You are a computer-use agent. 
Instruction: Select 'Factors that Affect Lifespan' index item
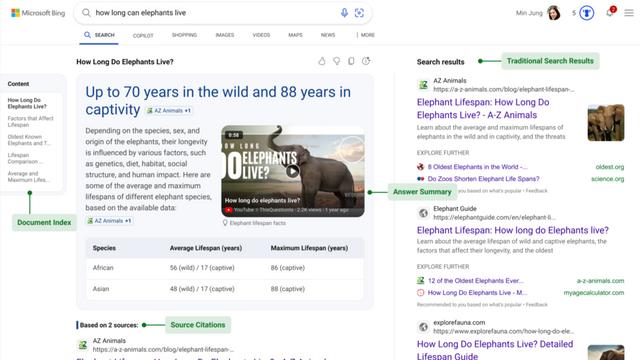(30, 122)
